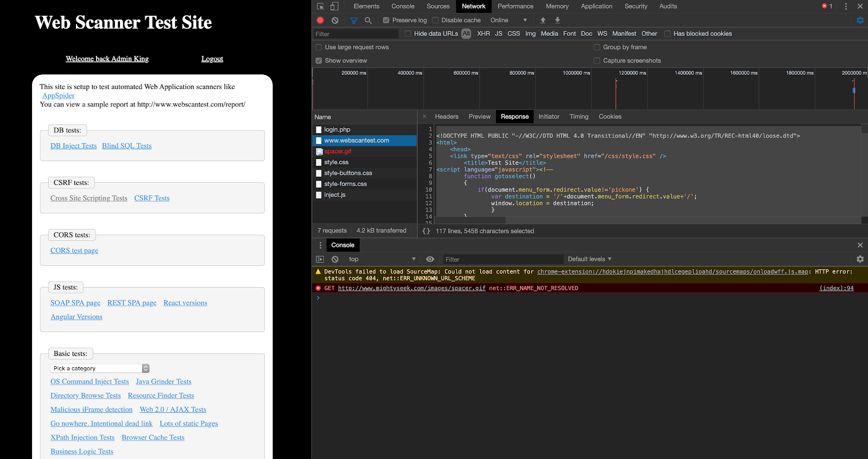Open the Headers tab of request
This screenshot has height=459, width=868.
click(446, 117)
